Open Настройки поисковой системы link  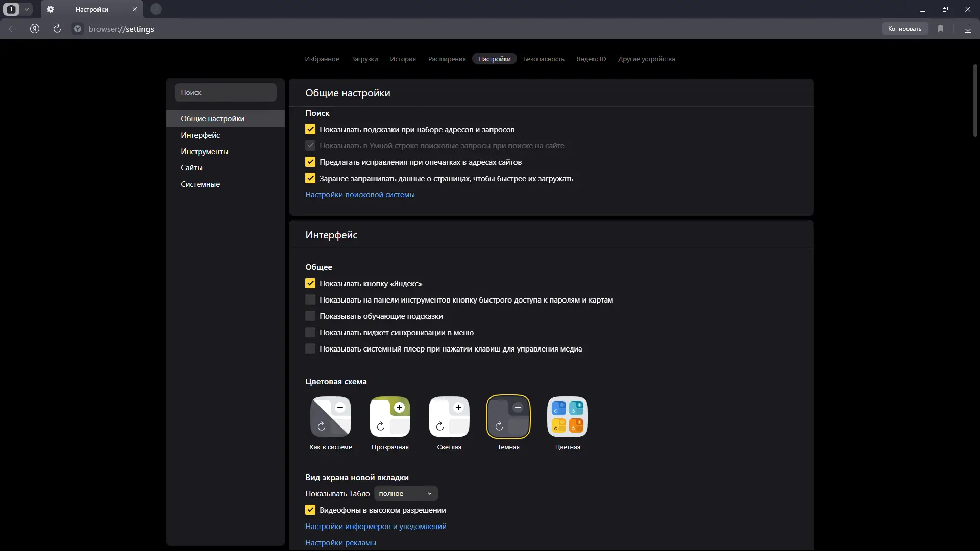tap(360, 194)
